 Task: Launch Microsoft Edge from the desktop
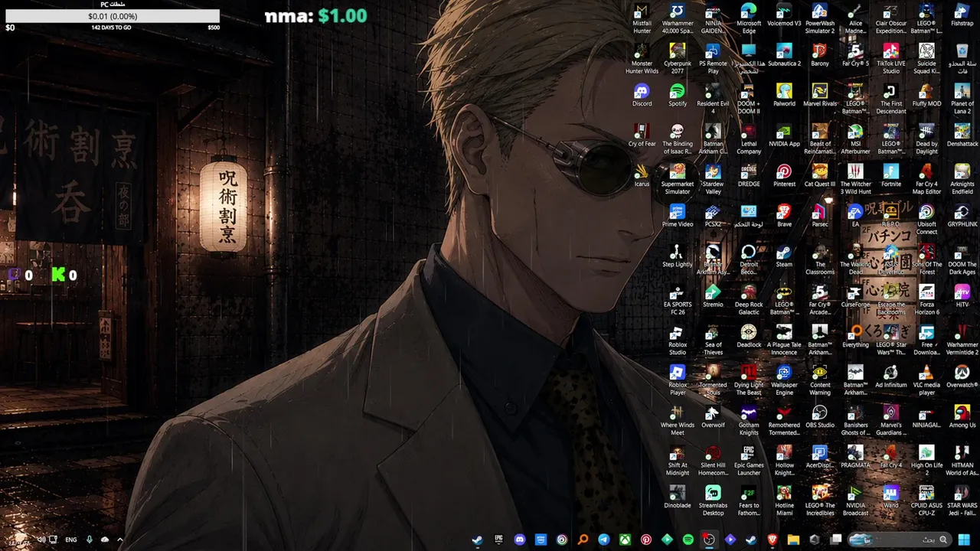pyautogui.click(x=749, y=19)
